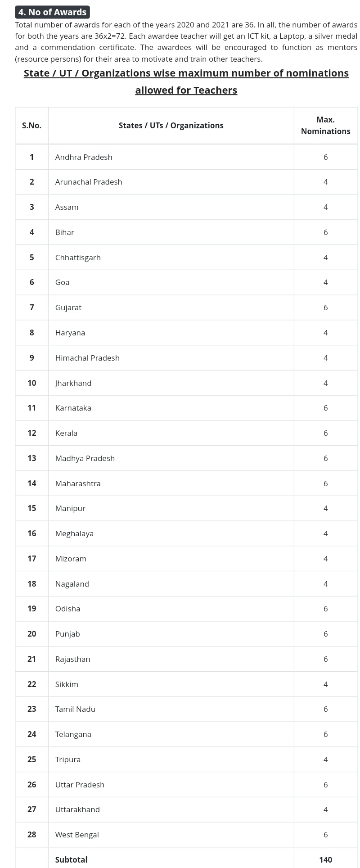Image resolution: width=360 pixels, height=868 pixels.
Task: Click on Chhattisgarh in the table
Action: tap(78, 258)
